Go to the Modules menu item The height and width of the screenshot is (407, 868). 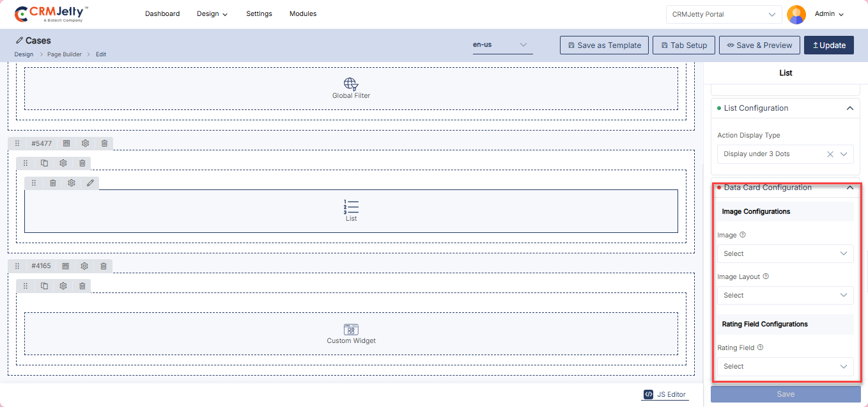click(x=303, y=13)
